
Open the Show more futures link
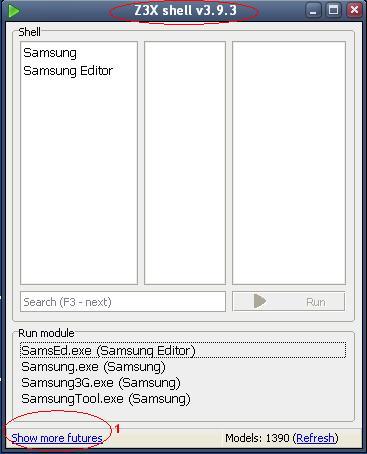(57, 438)
